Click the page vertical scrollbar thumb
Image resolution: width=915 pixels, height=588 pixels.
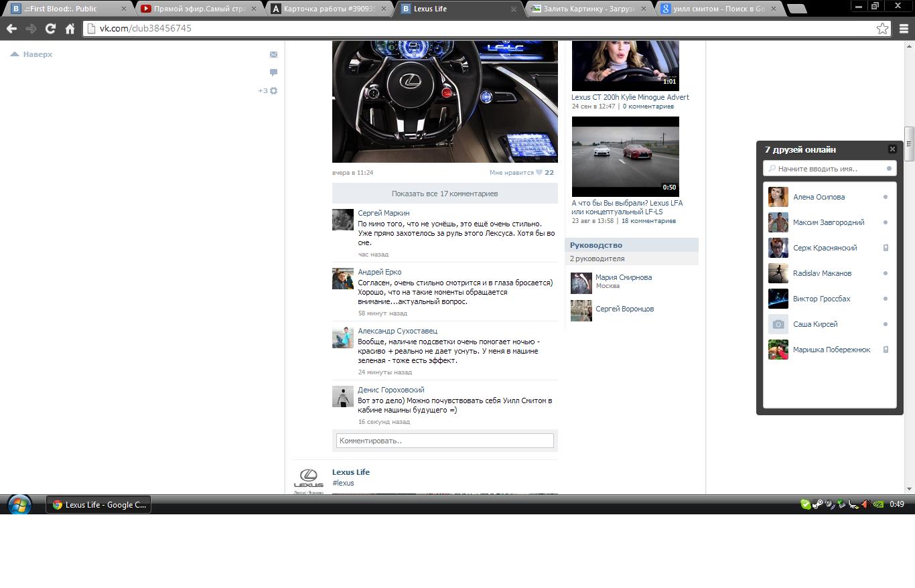(x=910, y=143)
